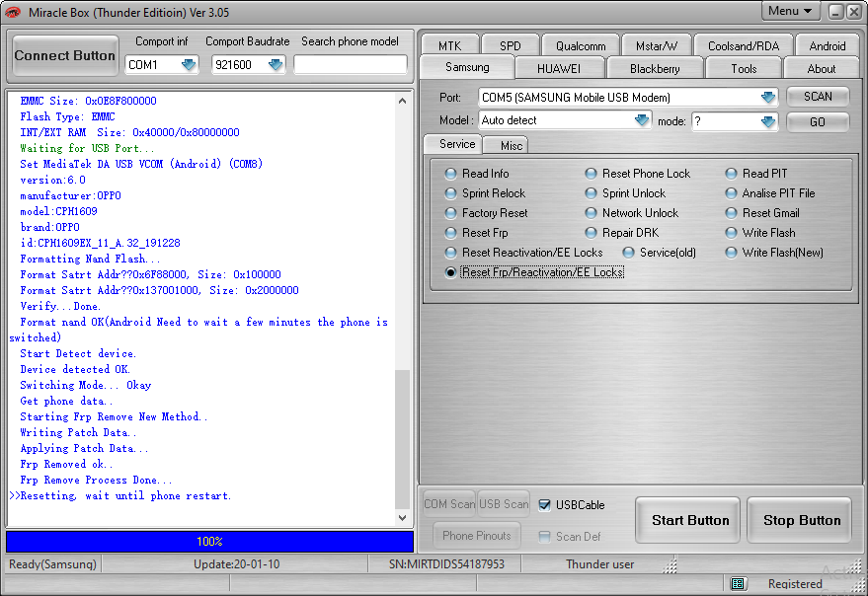This screenshot has height=596, width=868.
Task: Switch to the SPD tab
Action: tap(511, 46)
